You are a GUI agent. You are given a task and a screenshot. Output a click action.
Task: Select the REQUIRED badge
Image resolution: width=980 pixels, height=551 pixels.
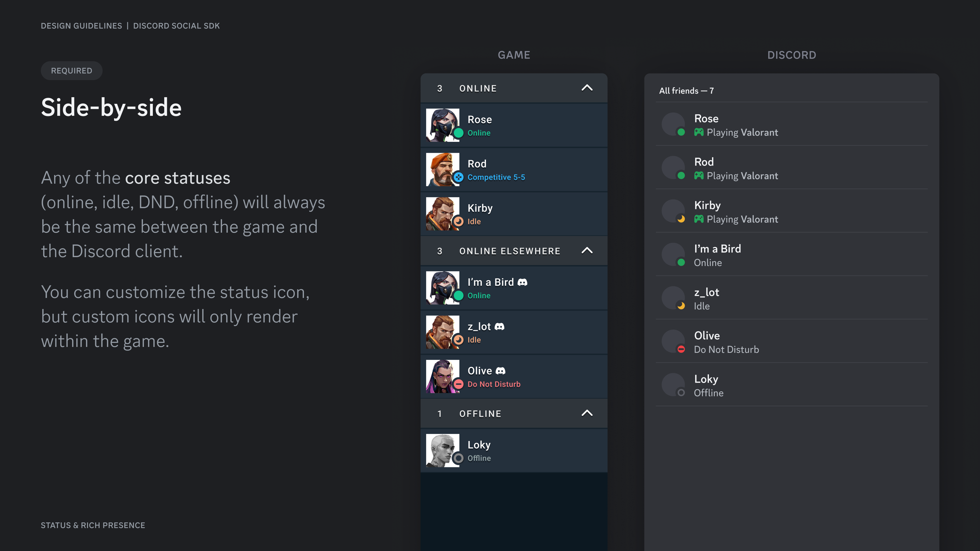pos(71,71)
